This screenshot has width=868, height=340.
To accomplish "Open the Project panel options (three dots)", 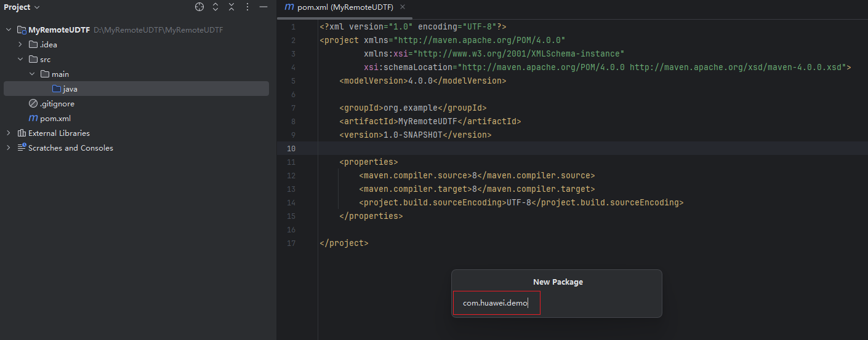I will click(x=247, y=7).
